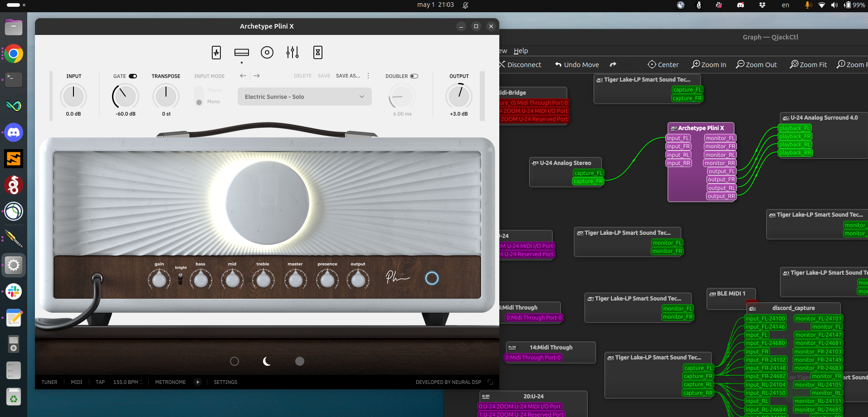Click the OUTPUT level knob
868x417 pixels.
pyautogui.click(x=459, y=96)
